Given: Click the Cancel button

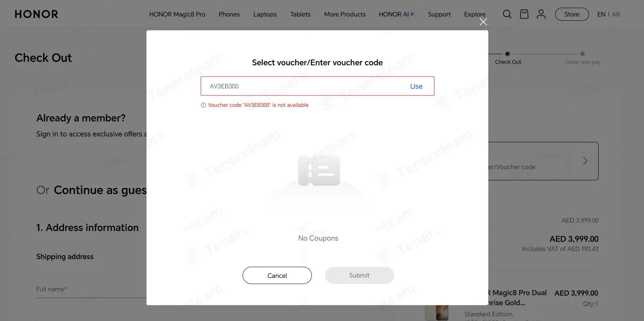Looking at the screenshot, I should tap(277, 275).
